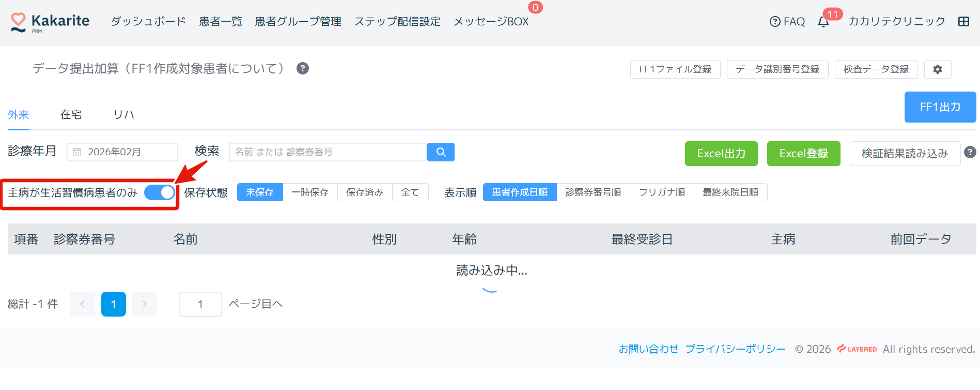The height and width of the screenshot is (390, 980).
Task: Open the FAQ help link
Action: [x=787, y=22]
